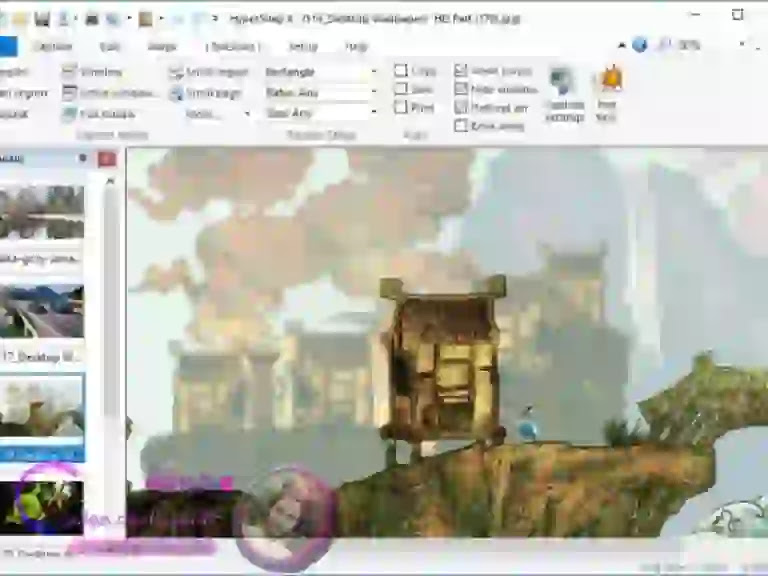Screen dimensions: 768x576
Task: Click the Active window capture icon
Action: (x=69, y=93)
